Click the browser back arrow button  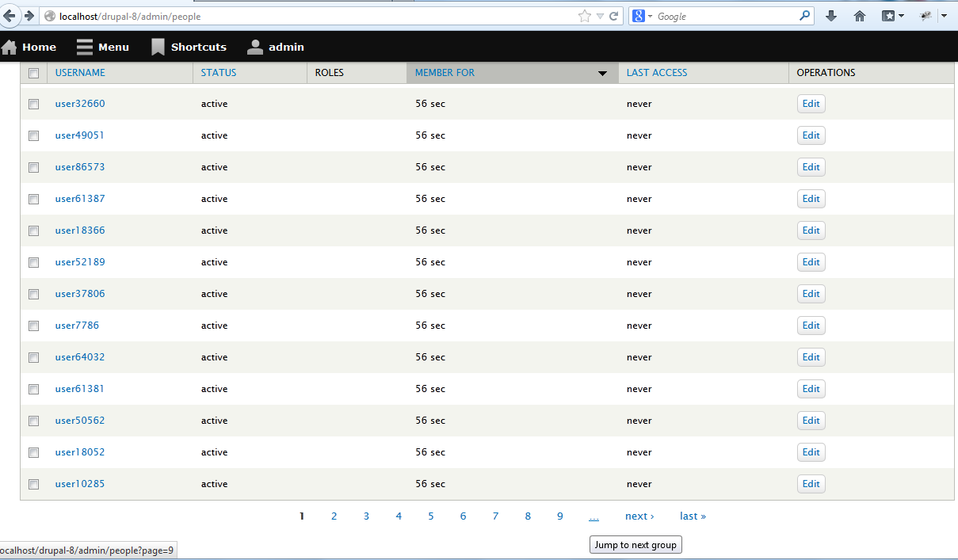(9, 16)
